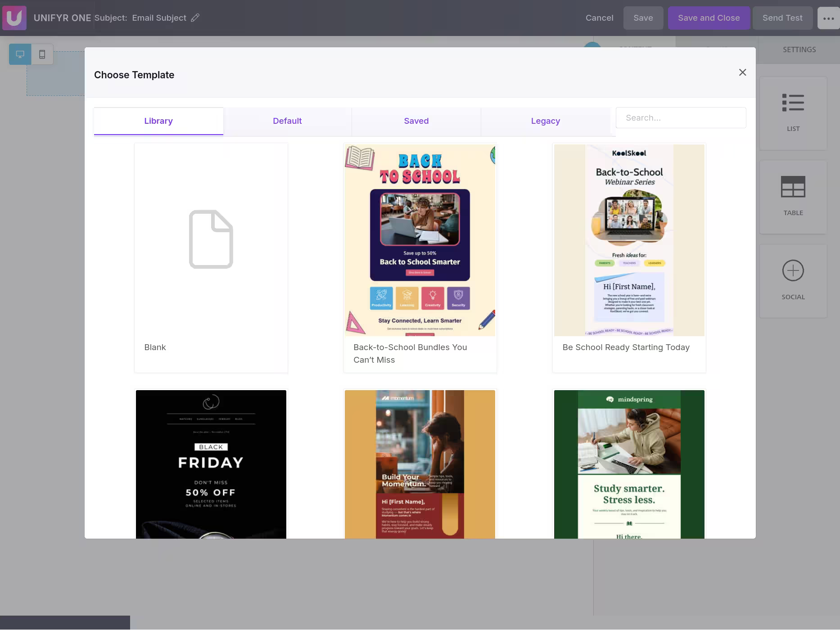Viewport: 840px width, 630px height.
Task: Select the Table content block icon
Action: coord(793,187)
